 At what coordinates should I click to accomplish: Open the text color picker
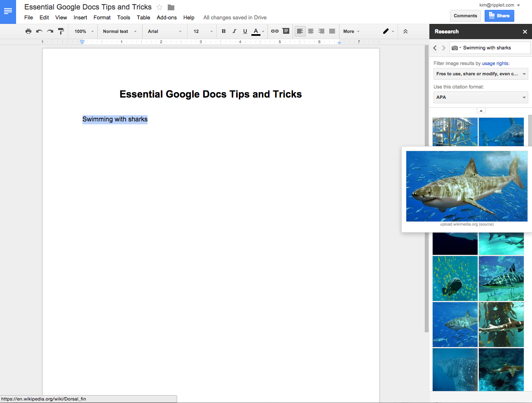tap(258, 32)
